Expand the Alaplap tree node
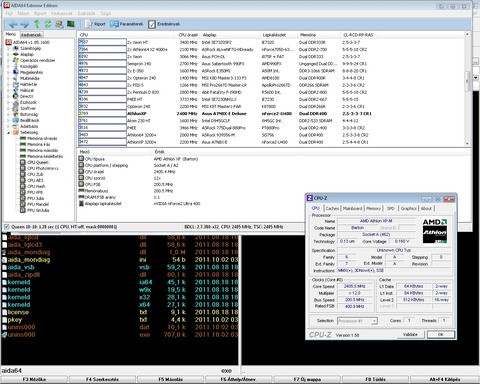The height and width of the screenshot is (384, 480). pyautogui.click(x=8, y=54)
